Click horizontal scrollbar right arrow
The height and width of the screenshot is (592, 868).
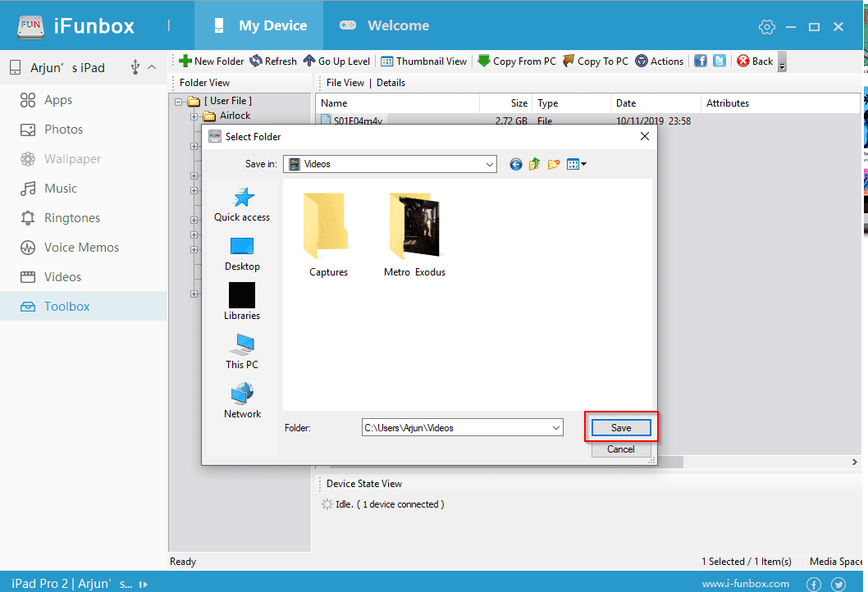[x=854, y=462]
